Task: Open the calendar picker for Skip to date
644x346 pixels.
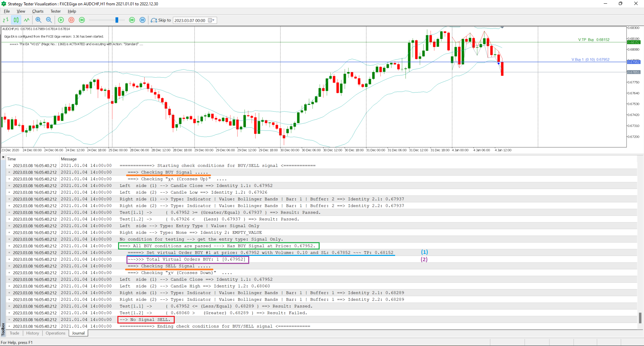Action: [x=211, y=20]
